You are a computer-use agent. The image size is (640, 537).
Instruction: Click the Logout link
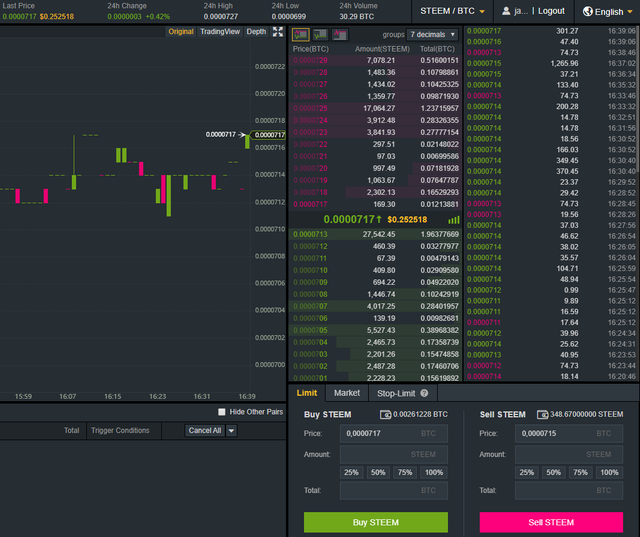(x=551, y=11)
